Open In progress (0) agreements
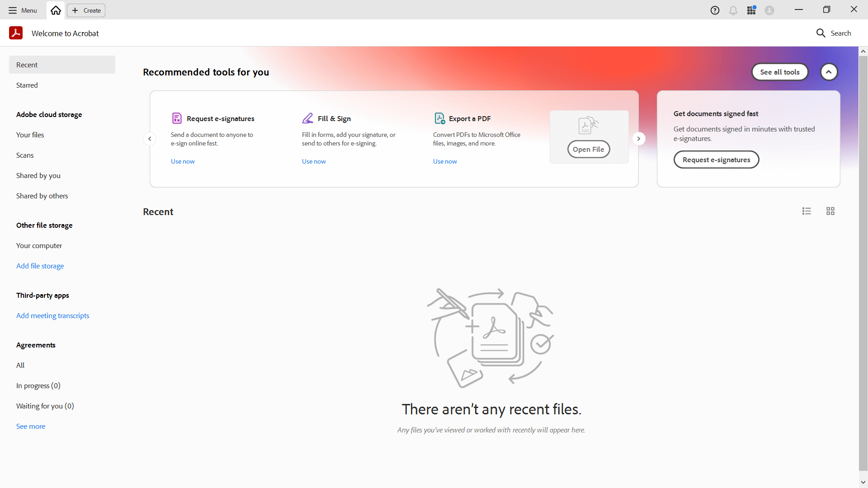Viewport: 868px width, 488px height. (62, 385)
